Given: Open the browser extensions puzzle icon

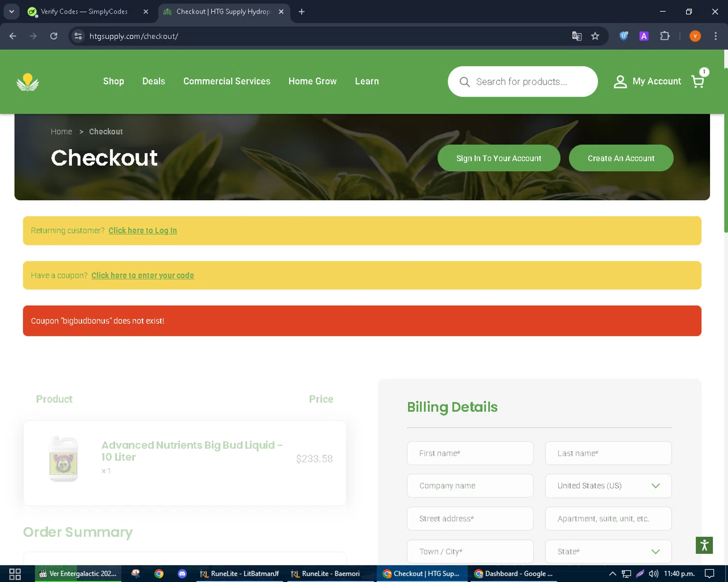Looking at the screenshot, I should 665,36.
